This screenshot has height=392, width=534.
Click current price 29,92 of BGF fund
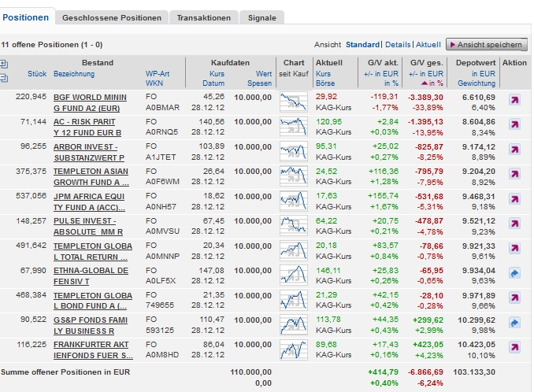(326, 97)
